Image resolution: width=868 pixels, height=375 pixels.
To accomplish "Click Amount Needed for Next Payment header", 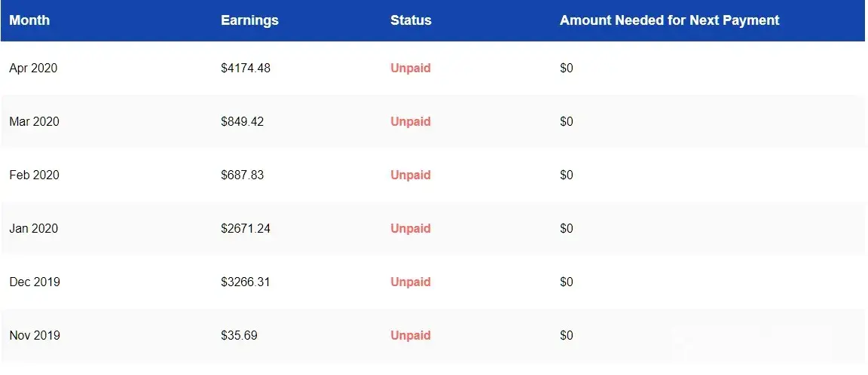I will point(669,20).
